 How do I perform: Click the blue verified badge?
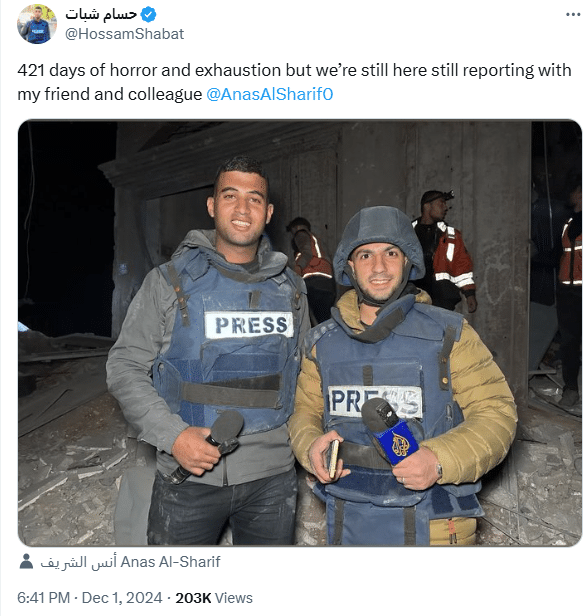149,15
